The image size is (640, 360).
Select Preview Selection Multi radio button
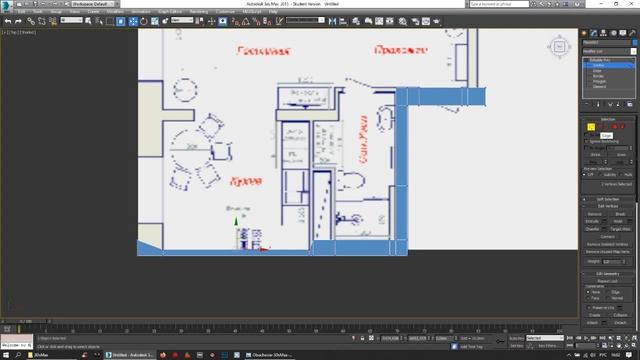click(622, 175)
